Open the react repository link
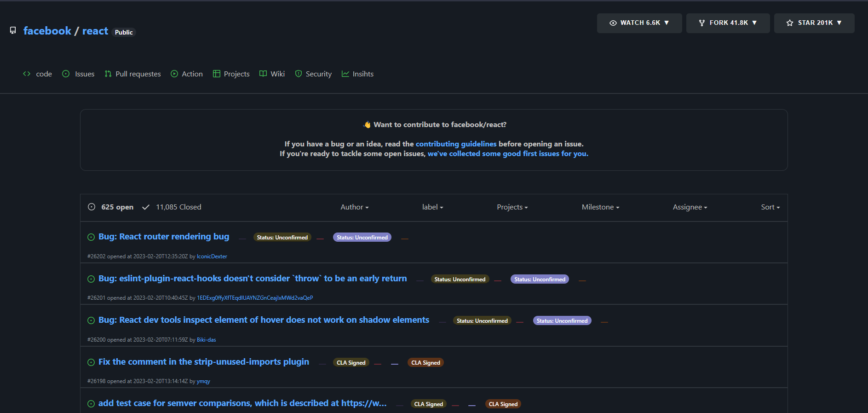The height and width of the screenshot is (413, 868). (x=95, y=31)
